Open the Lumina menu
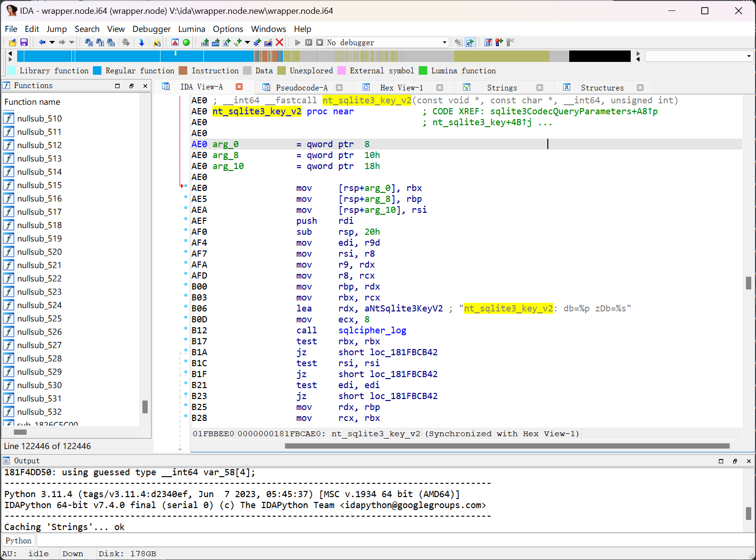 pos(192,29)
